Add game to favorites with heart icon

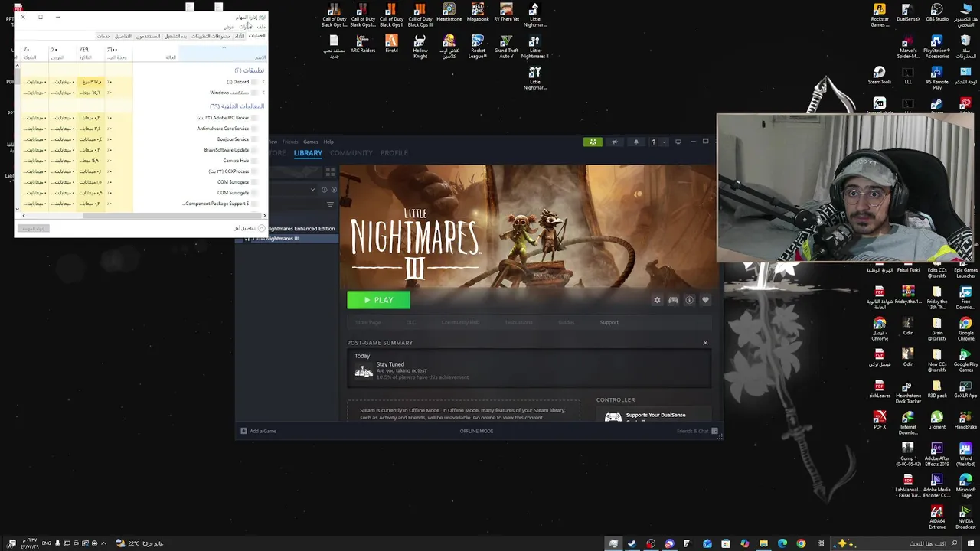(x=705, y=300)
